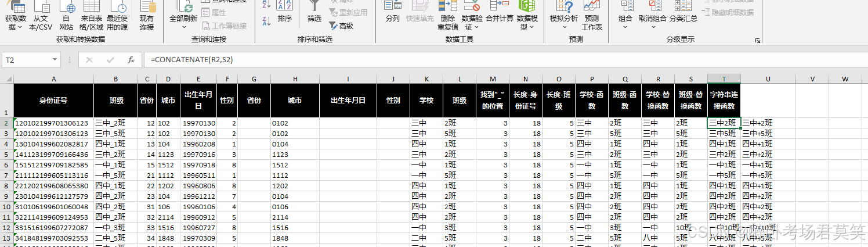Image resolution: width=868 pixels, height=247 pixels.
Task: Import data using 从文本/CSV
Action: pos(41,16)
